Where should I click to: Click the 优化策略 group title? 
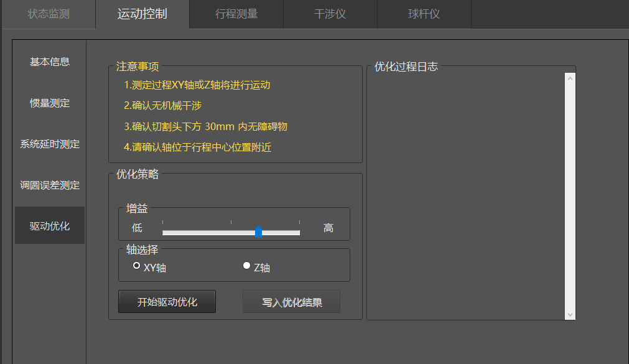click(x=137, y=174)
